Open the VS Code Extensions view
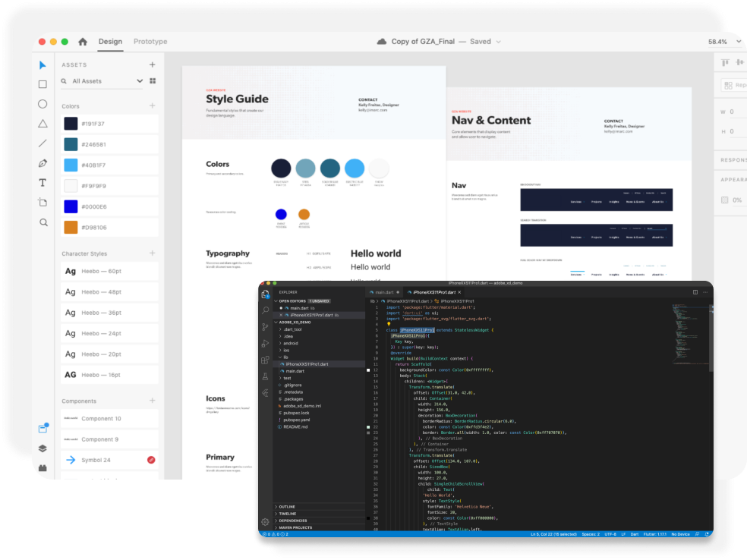 click(266, 360)
